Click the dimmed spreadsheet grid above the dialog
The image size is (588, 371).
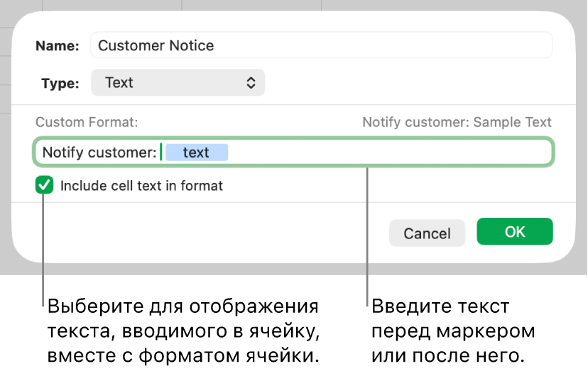point(284,5)
